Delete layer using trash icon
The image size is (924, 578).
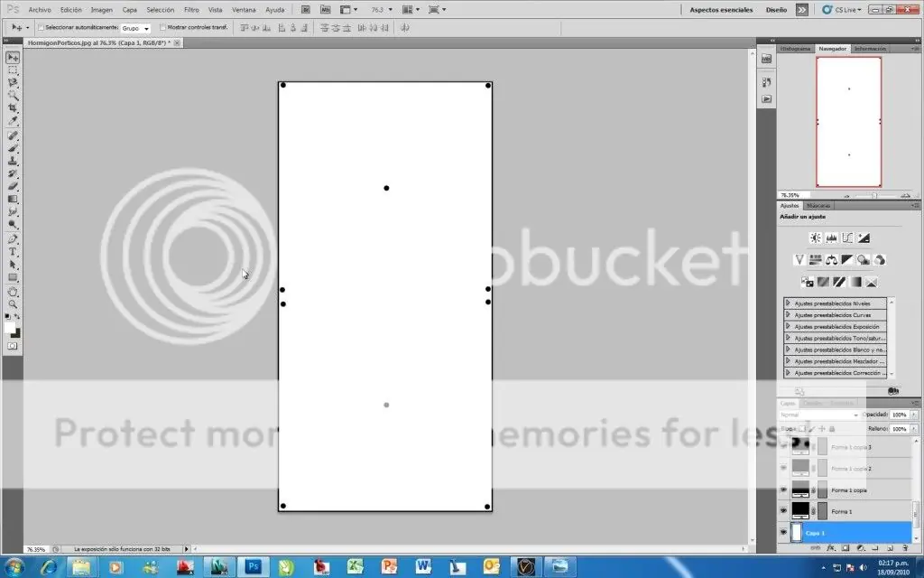click(x=905, y=548)
